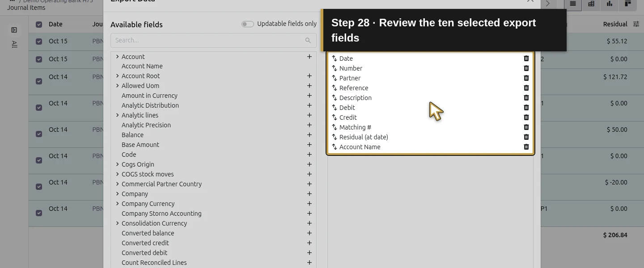The image size is (644, 268).
Task: Remove the Number export field
Action: point(526,68)
